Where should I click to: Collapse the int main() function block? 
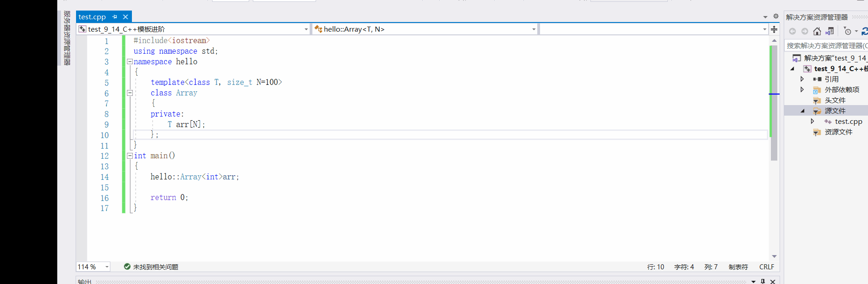click(x=130, y=156)
